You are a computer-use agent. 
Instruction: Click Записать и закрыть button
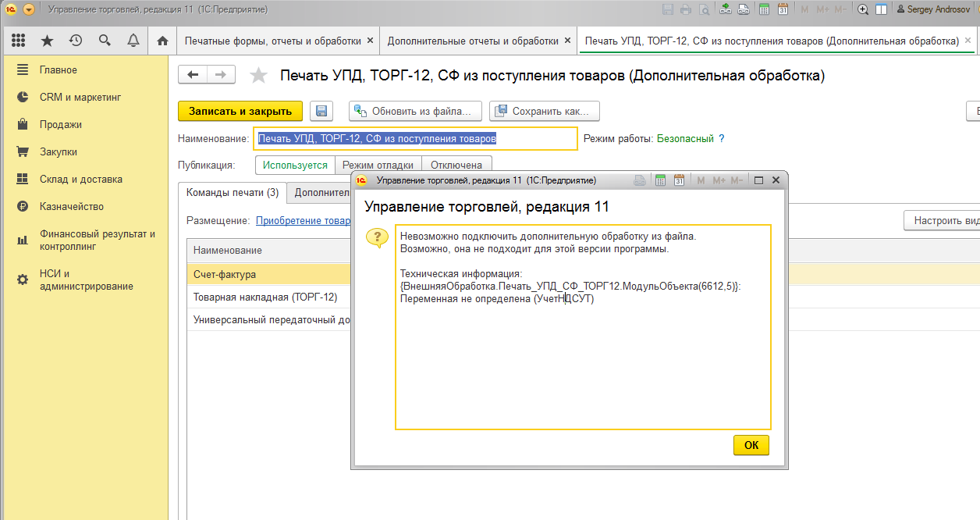(240, 112)
